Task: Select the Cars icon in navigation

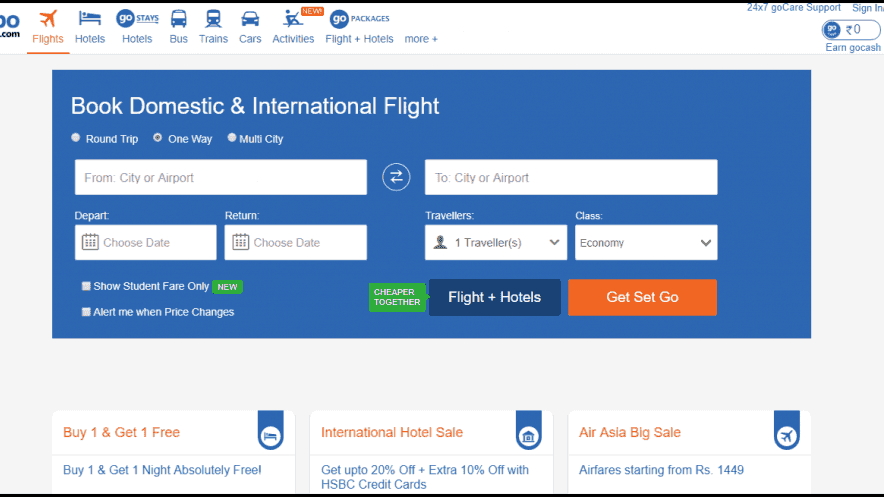Action: (x=250, y=19)
